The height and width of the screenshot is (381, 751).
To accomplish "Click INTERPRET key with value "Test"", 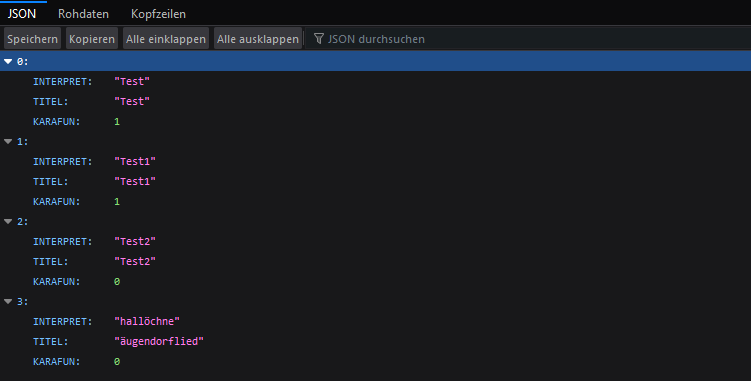I will coord(62,81).
